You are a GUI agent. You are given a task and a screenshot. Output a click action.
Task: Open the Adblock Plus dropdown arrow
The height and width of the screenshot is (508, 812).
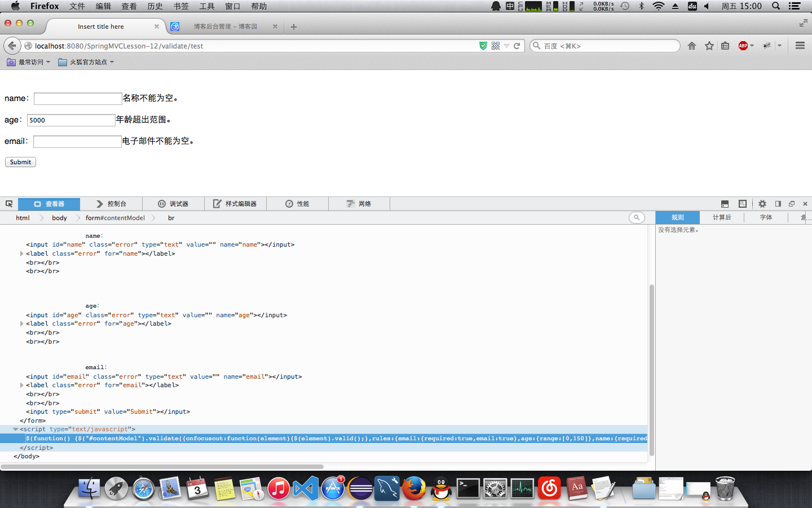click(x=752, y=46)
